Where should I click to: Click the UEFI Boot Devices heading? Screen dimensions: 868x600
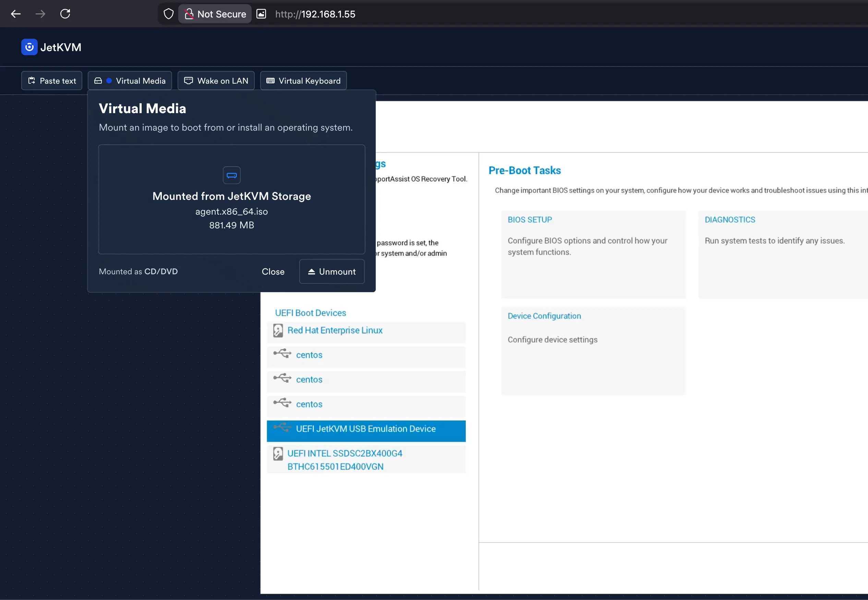pos(310,313)
